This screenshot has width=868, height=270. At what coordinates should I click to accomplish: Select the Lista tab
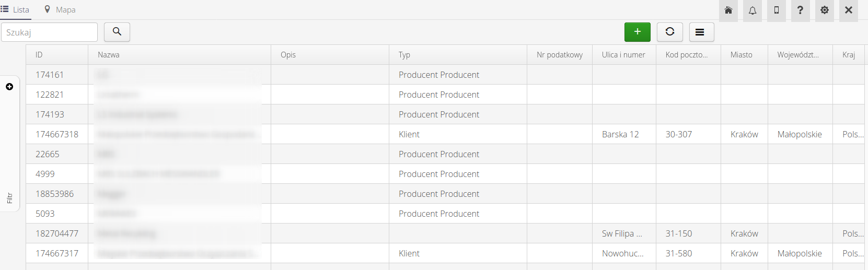click(x=15, y=10)
